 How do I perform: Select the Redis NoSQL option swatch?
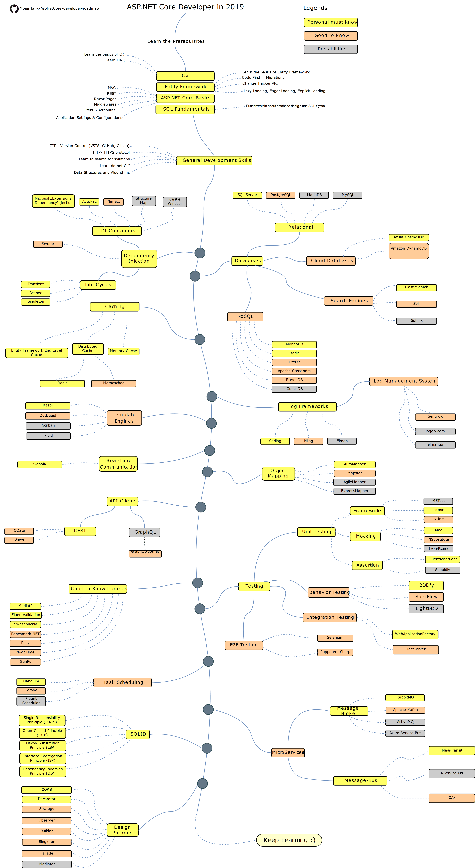click(294, 353)
